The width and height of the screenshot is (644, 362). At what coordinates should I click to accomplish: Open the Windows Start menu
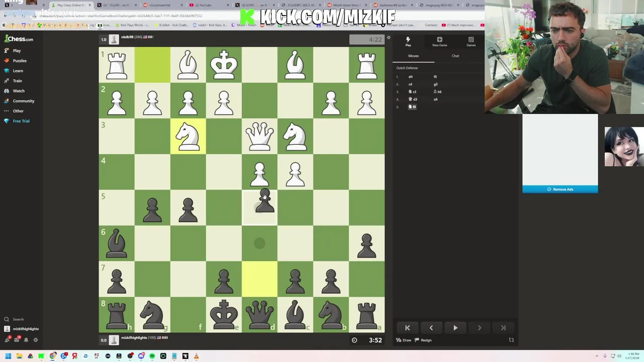pos(8,356)
